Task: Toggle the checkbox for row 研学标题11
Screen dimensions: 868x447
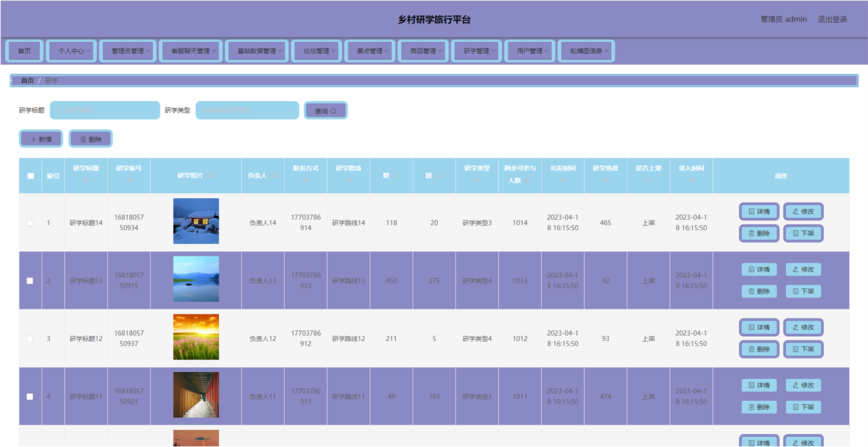Action: pyautogui.click(x=30, y=396)
